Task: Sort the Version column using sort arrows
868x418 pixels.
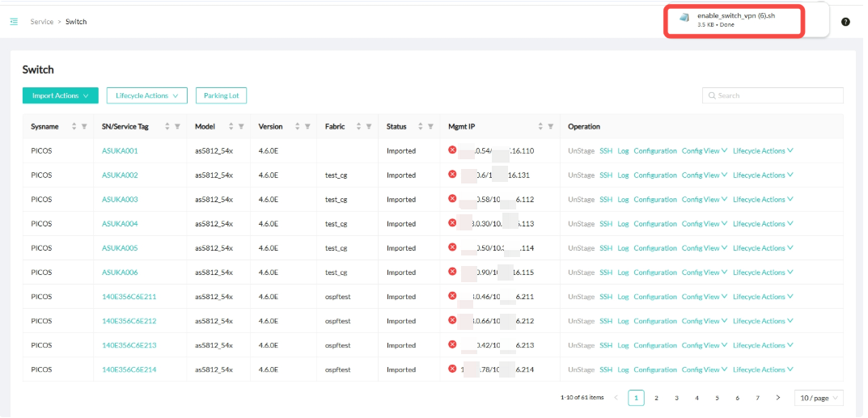Action: (x=297, y=127)
